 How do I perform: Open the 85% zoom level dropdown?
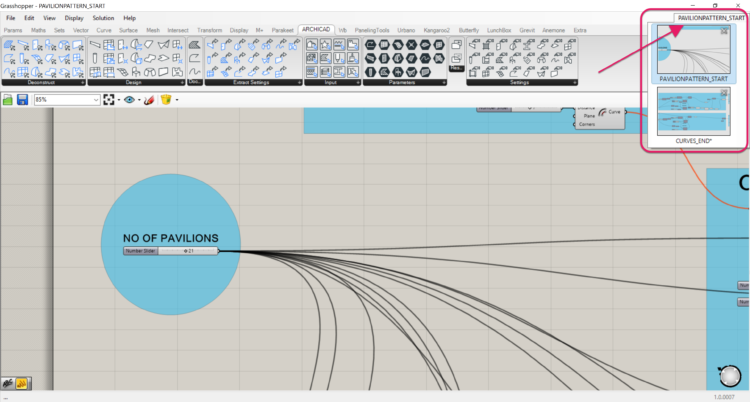[x=95, y=100]
